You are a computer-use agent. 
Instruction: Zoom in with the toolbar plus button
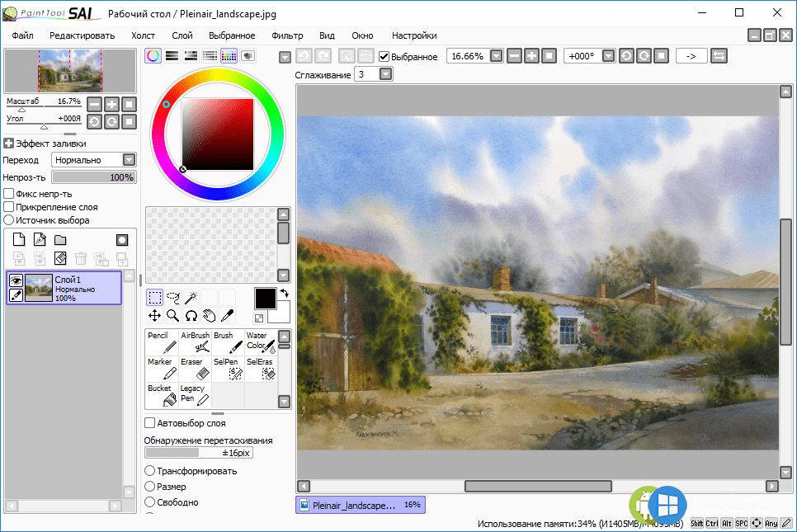[531, 56]
